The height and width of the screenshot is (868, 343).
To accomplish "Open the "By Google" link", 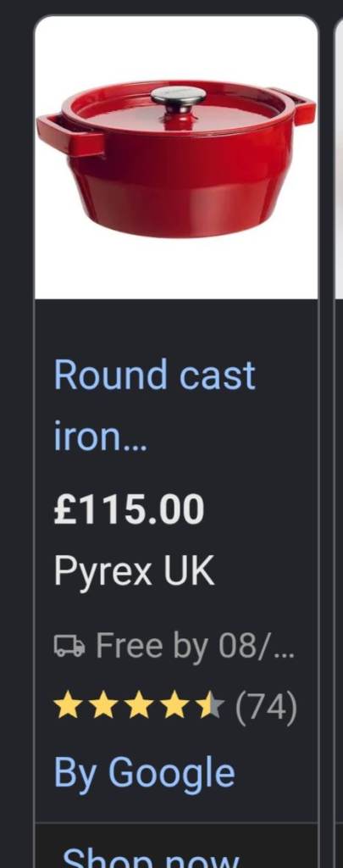I will pos(144,773).
